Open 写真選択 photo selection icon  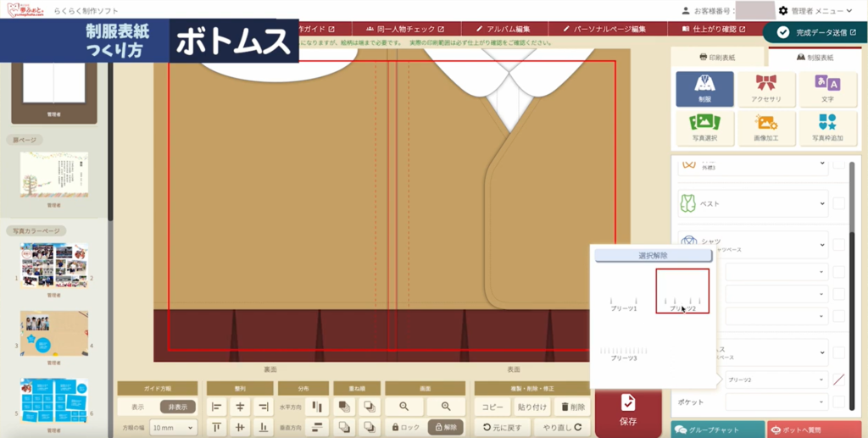704,127
